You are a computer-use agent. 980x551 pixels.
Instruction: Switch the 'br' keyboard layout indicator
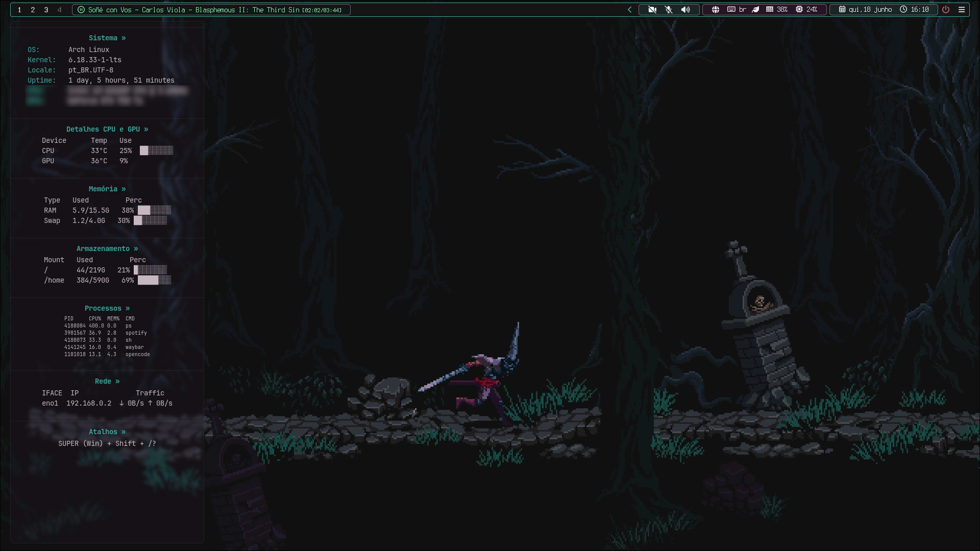tap(737, 10)
